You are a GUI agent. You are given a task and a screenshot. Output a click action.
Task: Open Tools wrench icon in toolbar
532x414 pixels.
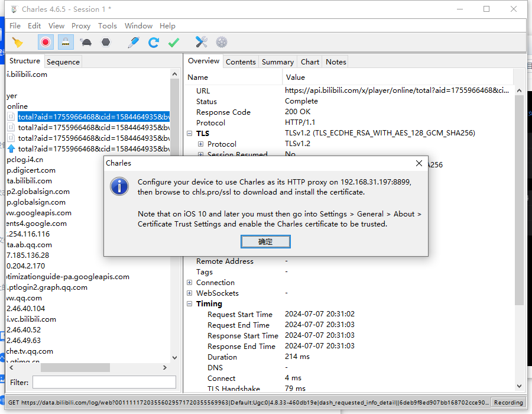pos(202,43)
